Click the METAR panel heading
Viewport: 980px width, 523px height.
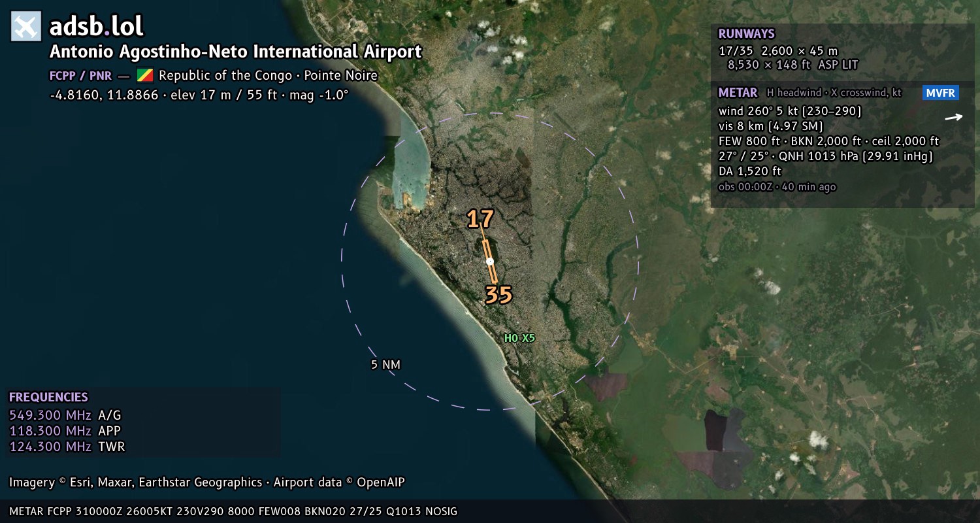(x=738, y=93)
